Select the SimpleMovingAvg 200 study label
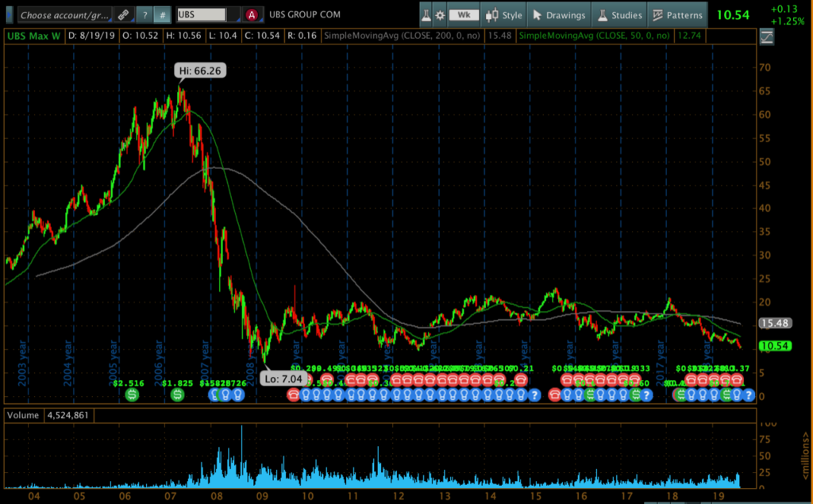813x504 pixels. [x=402, y=36]
